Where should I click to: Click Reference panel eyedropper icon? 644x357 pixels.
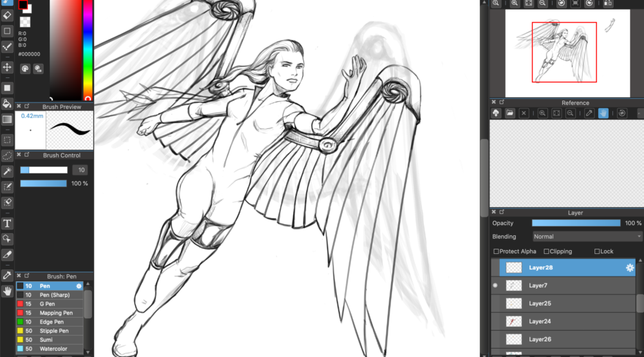(x=589, y=113)
